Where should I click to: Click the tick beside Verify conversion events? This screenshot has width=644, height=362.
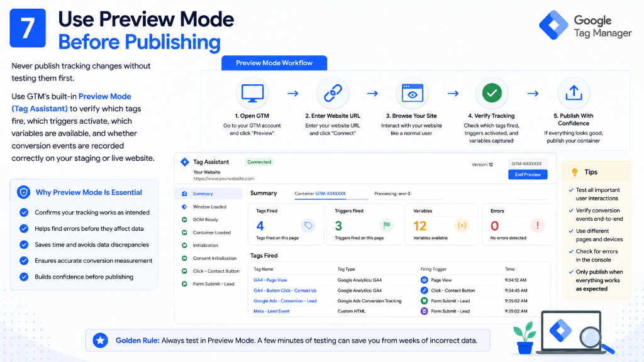pyautogui.click(x=571, y=210)
